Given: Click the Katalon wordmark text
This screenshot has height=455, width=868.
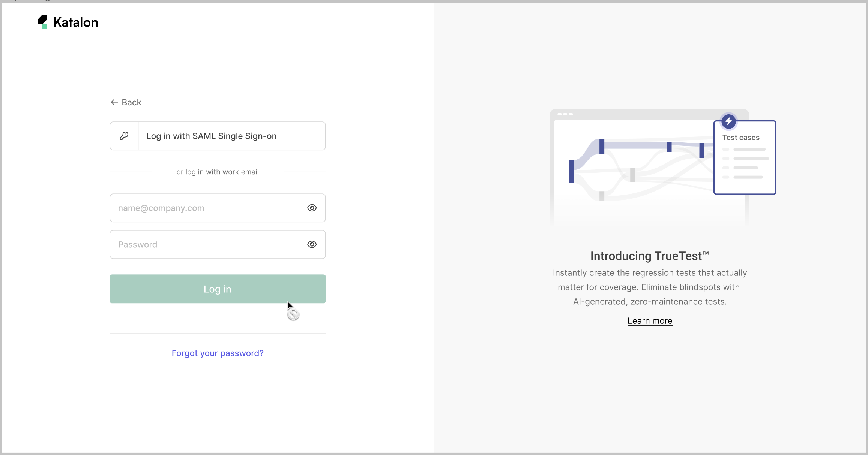Looking at the screenshot, I should coord(76,22).
